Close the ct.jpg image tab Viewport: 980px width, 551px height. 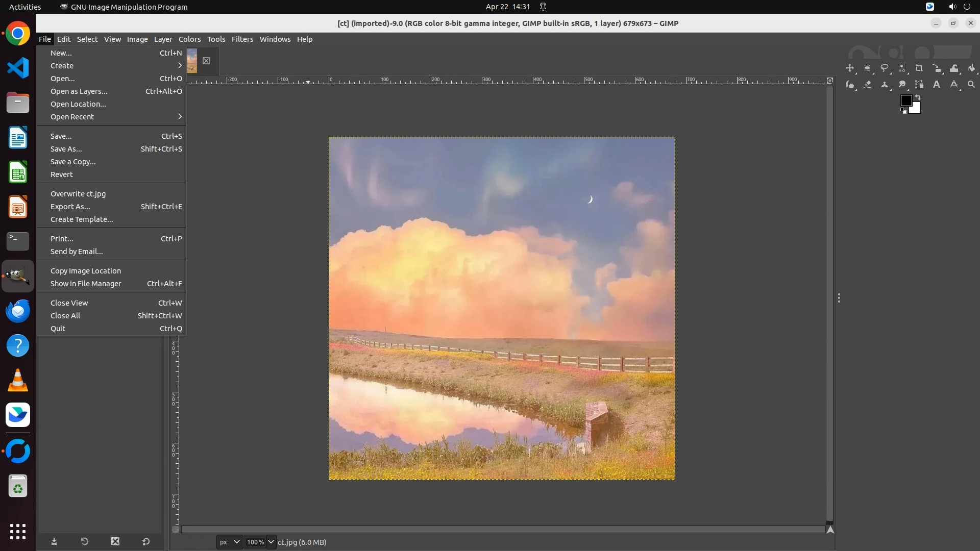coord(206,61)
